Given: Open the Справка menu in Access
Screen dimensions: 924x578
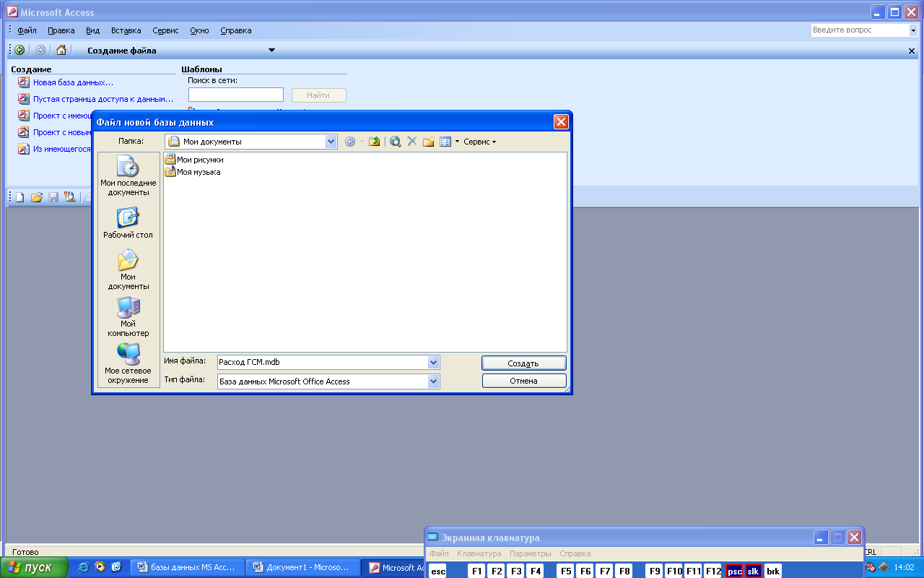Looking at the screenshot, I should 236,30.
